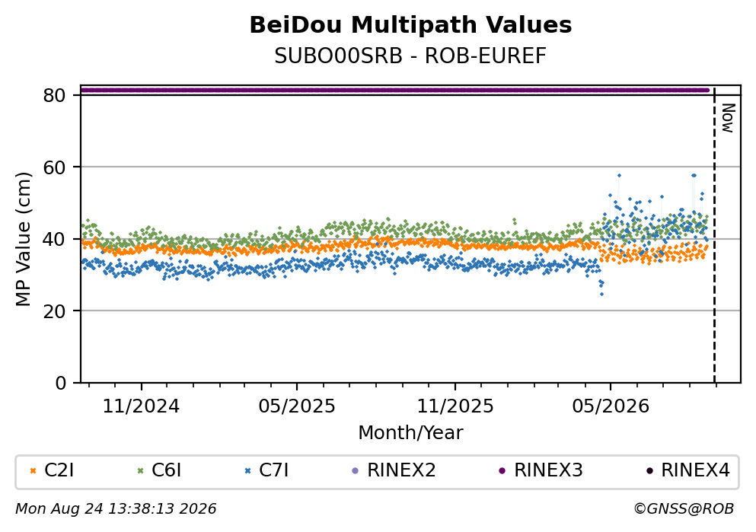756x532 pixels.
Task: Click the 11/2024 x-axis tick label
Action: [141, 406]
